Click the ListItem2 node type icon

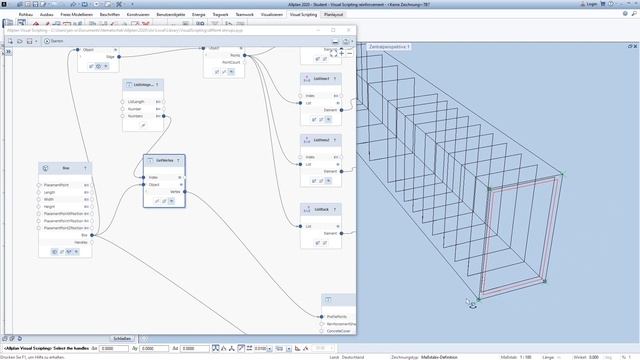pyautogui.click(x=307, y=140)
